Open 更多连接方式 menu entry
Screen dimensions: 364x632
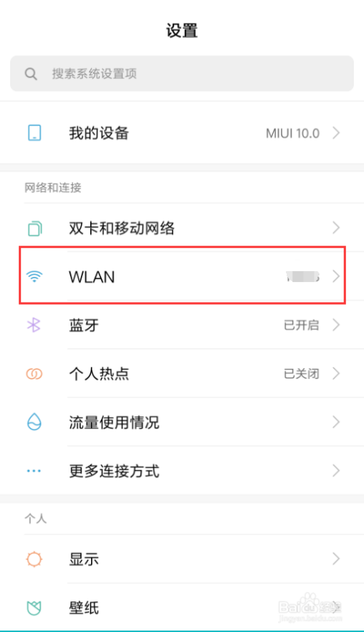[x=182, y=471]
